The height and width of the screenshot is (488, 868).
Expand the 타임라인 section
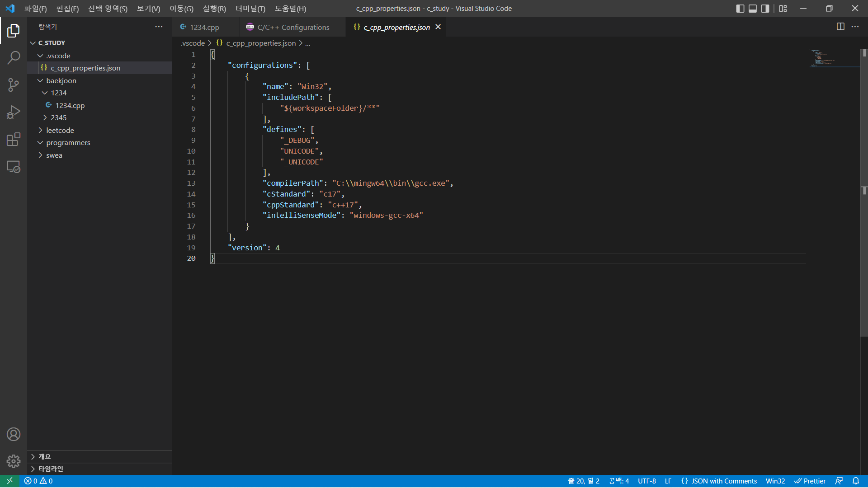[51, 469]
